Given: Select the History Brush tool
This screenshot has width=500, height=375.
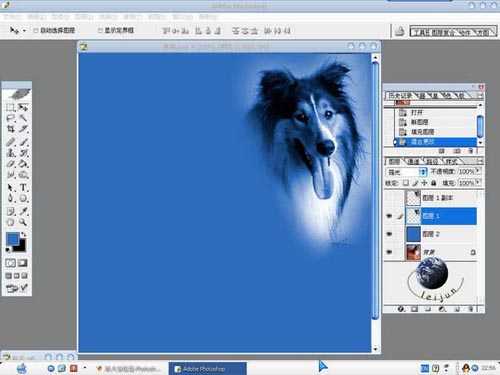Looking at the screenshot, I should (23, 153).
